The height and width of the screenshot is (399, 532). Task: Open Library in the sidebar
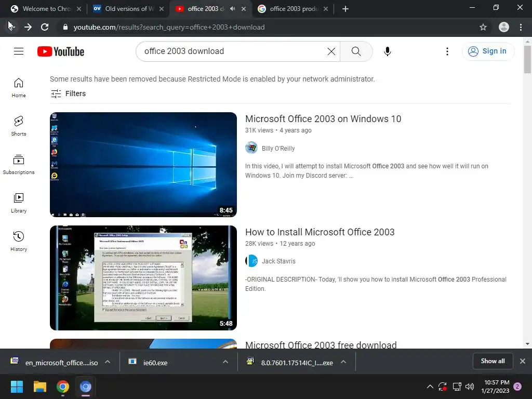click(x=19, y=203)
